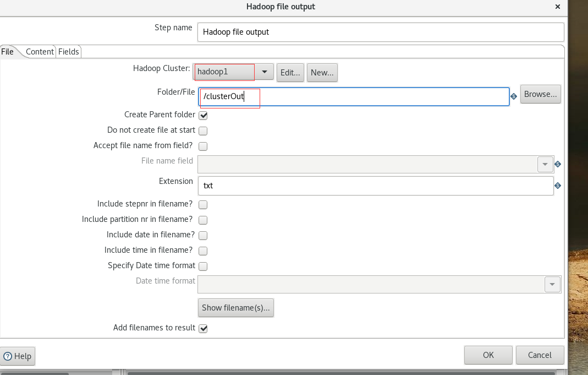Expand the Date time format dropdown
The image size is (588, 375).
pos(552,284)
